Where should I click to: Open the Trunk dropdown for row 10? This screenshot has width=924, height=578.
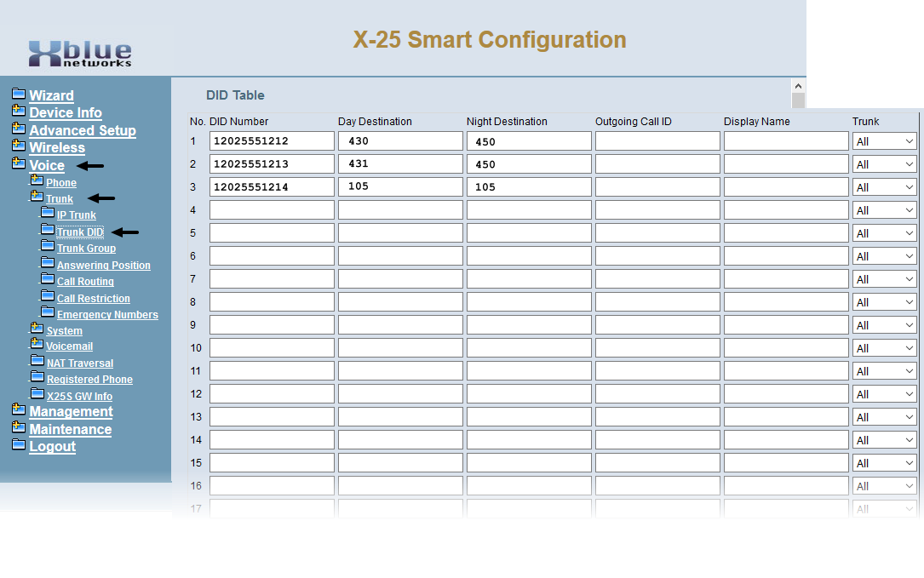click(x=884, y=348)
